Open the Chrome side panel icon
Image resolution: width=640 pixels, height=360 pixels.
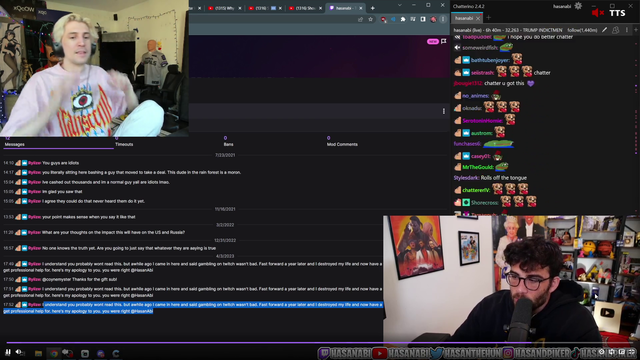pyautogui.click(x=423, y=19)
